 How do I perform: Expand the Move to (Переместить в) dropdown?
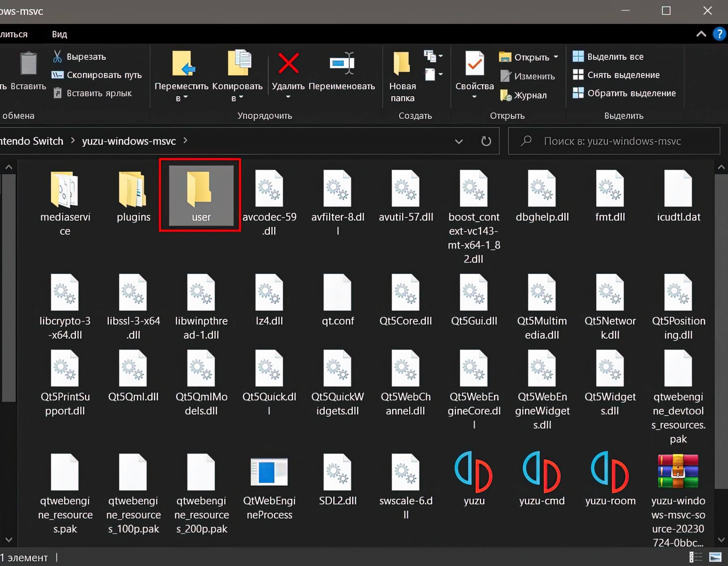tap(182, 97)
